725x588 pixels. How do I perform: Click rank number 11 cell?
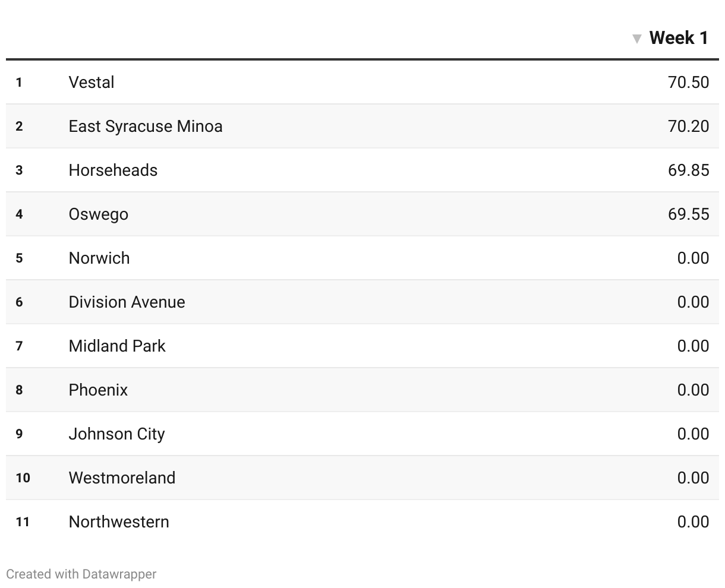pos(23,521)
